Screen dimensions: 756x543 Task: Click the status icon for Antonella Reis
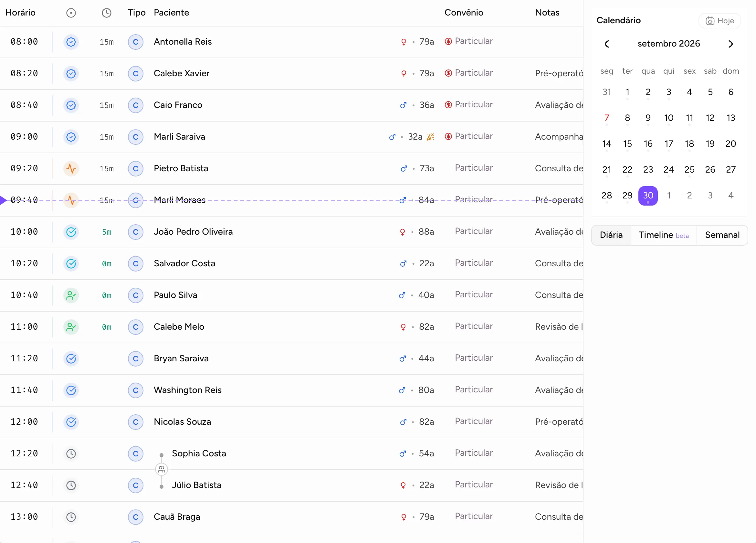[71, 42]
